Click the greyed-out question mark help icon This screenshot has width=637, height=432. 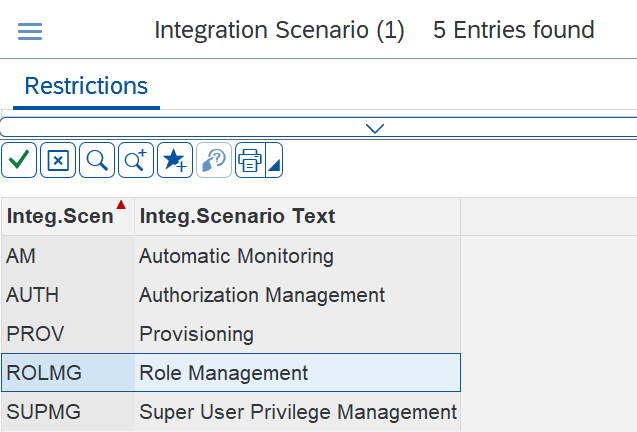coord(213,160)
